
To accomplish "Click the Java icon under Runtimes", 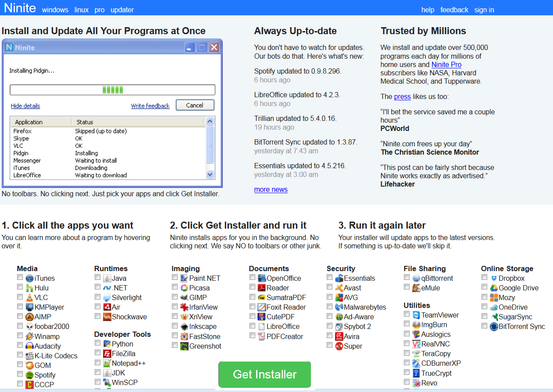I will point(107,278).
